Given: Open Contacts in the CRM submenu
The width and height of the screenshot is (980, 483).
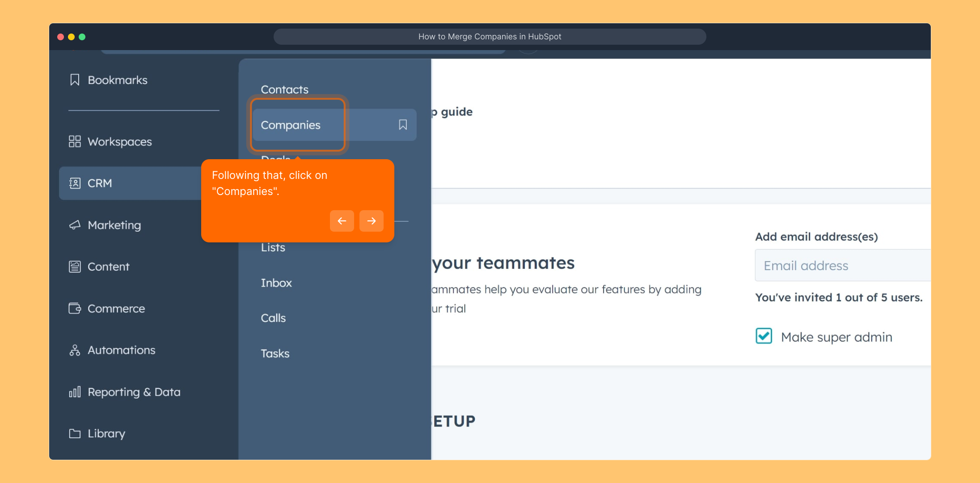Looking at the screenshot, I should (x=284, y=89).
